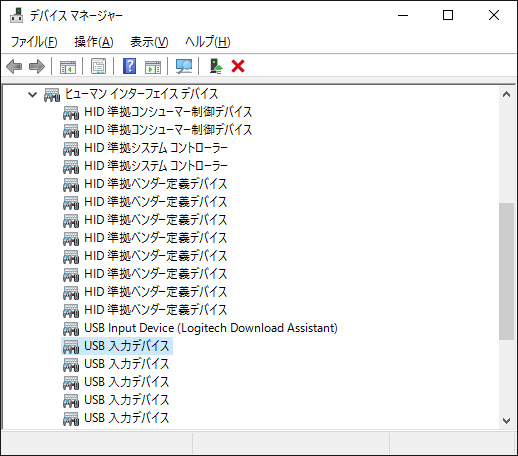Open the 表示(V) menu

click(149, 42)
